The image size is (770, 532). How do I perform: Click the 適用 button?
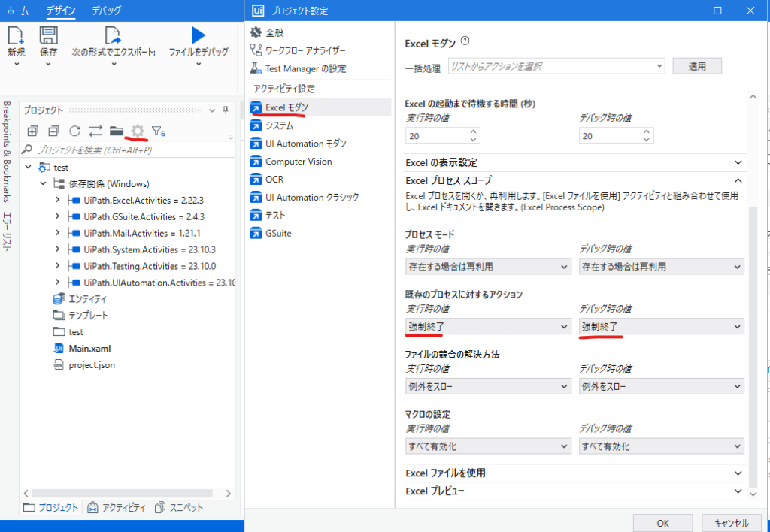point(697,66)
